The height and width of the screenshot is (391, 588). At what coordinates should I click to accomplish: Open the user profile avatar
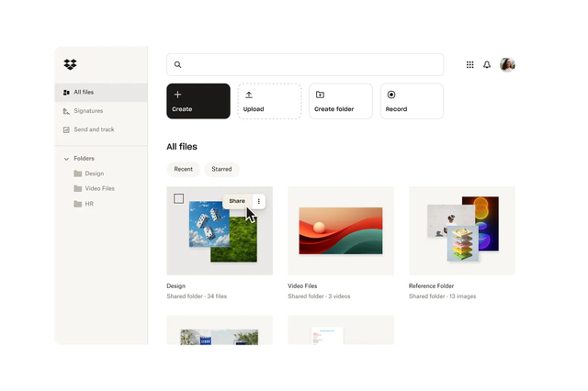point(507,65)
